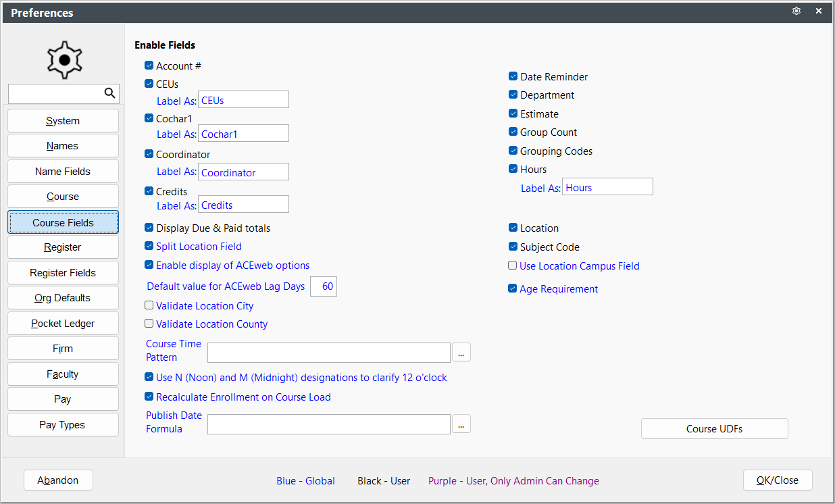This screenshot has height=504, width=835.
Task: Enable Validate Location County
Action: coord(149,324)
